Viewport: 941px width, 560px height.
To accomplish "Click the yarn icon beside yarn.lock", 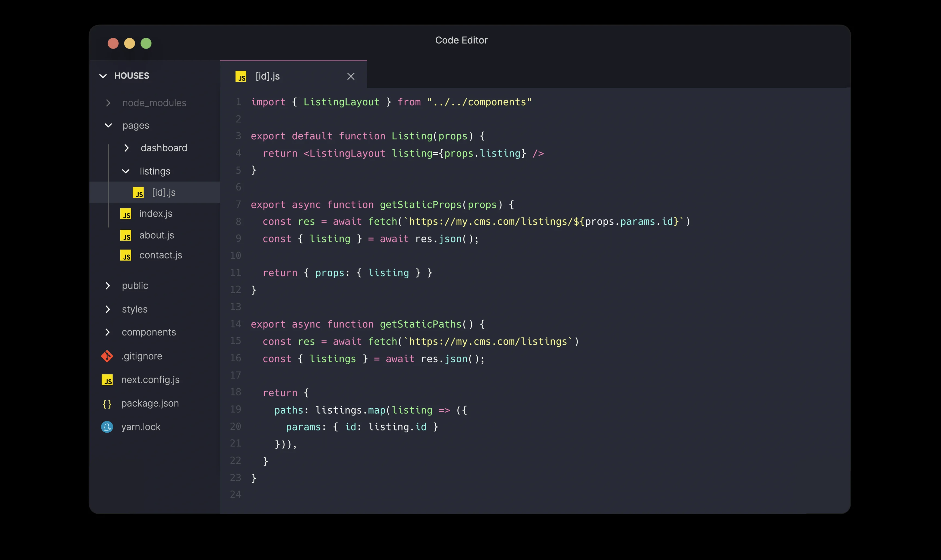I will click(x=107, y=427).
